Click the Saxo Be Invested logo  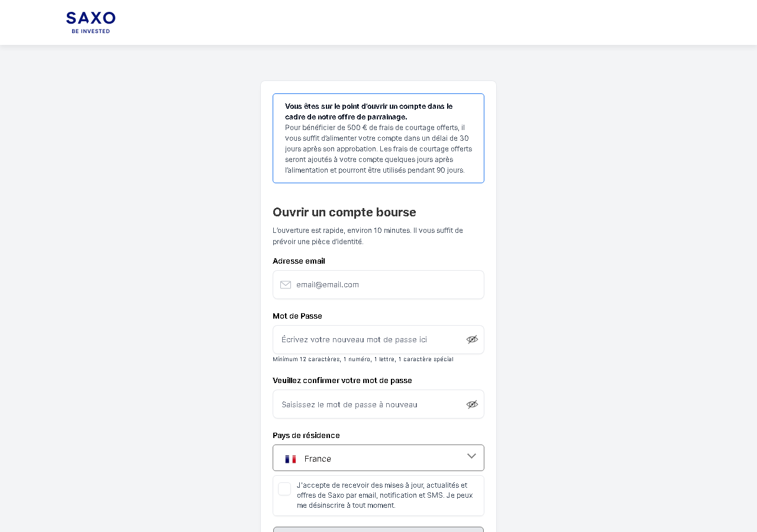pyautogui.click(x=90, y=22)
